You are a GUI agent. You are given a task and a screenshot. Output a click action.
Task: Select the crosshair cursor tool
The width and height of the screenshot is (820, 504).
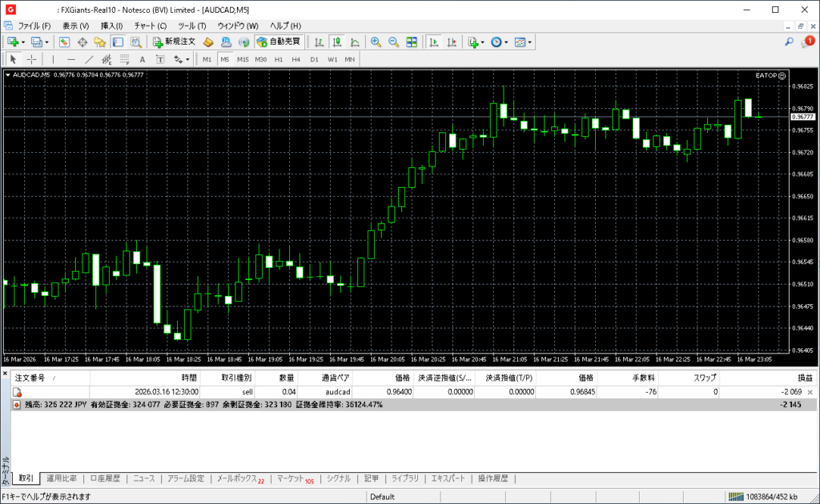(31, 59)
